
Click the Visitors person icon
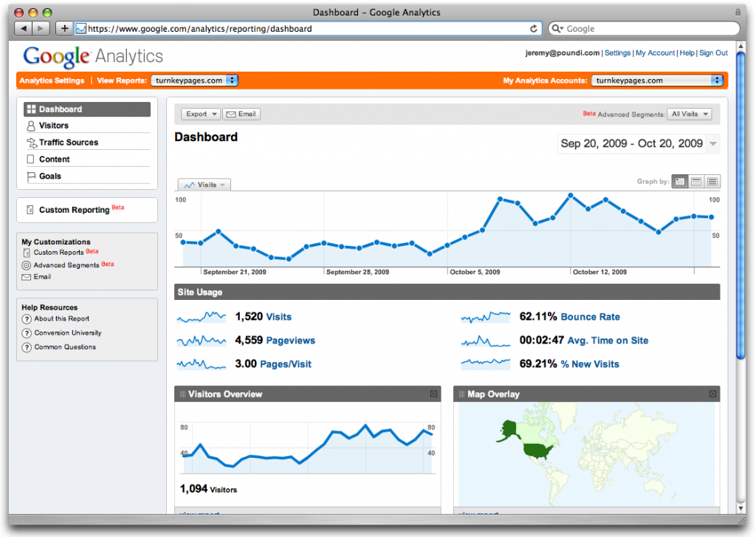coord(31,126)
